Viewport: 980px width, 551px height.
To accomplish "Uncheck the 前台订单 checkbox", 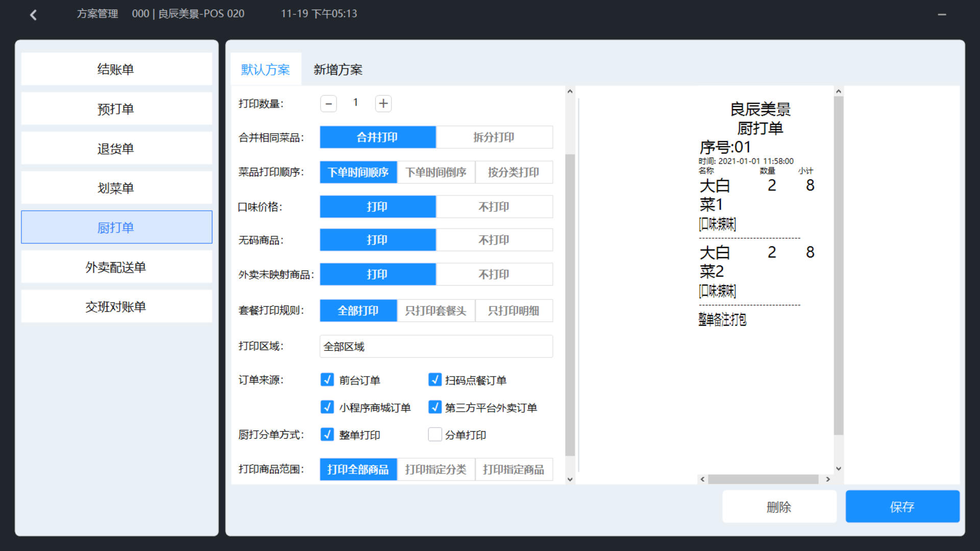I will [x=327, y=380].
